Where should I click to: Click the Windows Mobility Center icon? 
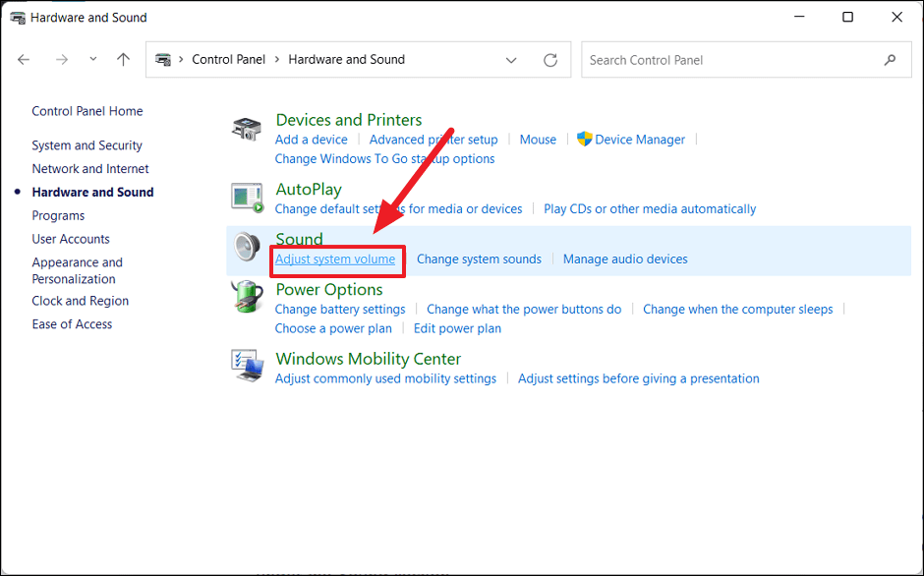coord(247,366)
